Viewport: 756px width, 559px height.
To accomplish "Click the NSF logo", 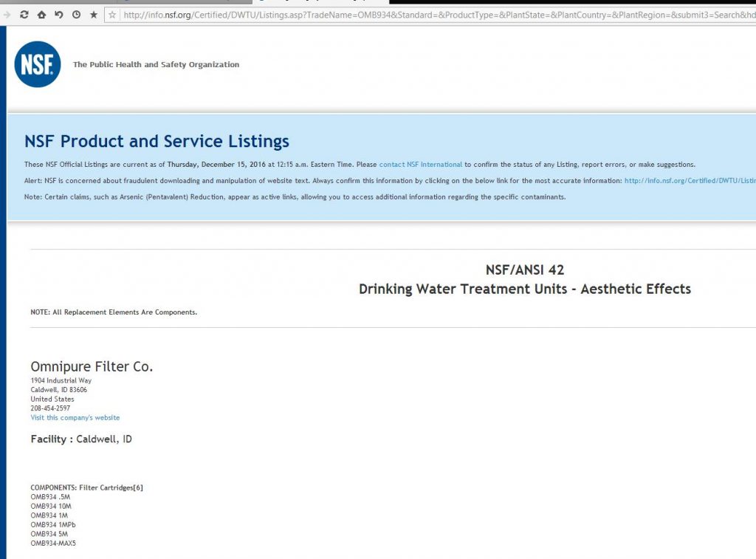I will pyautogui.click(x=38, y=64).
